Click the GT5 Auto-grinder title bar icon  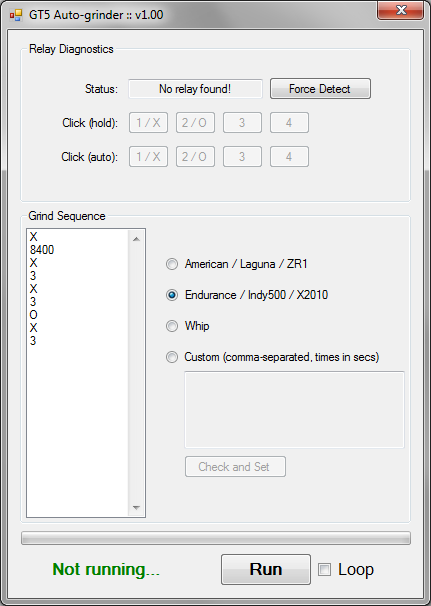point(16,15)
